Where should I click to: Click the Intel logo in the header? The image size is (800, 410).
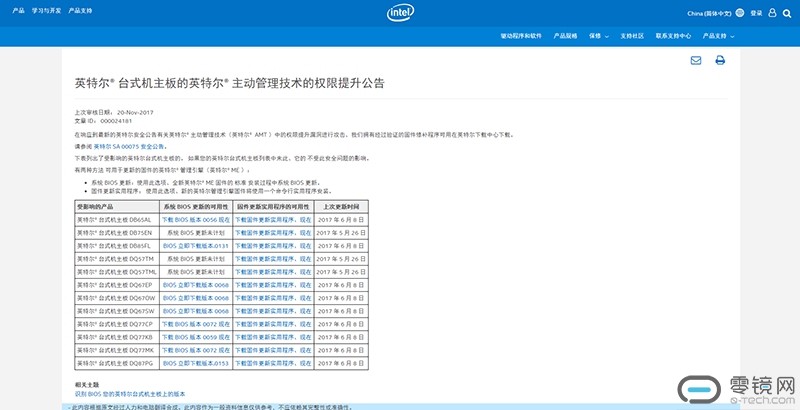tap(400, 13)
